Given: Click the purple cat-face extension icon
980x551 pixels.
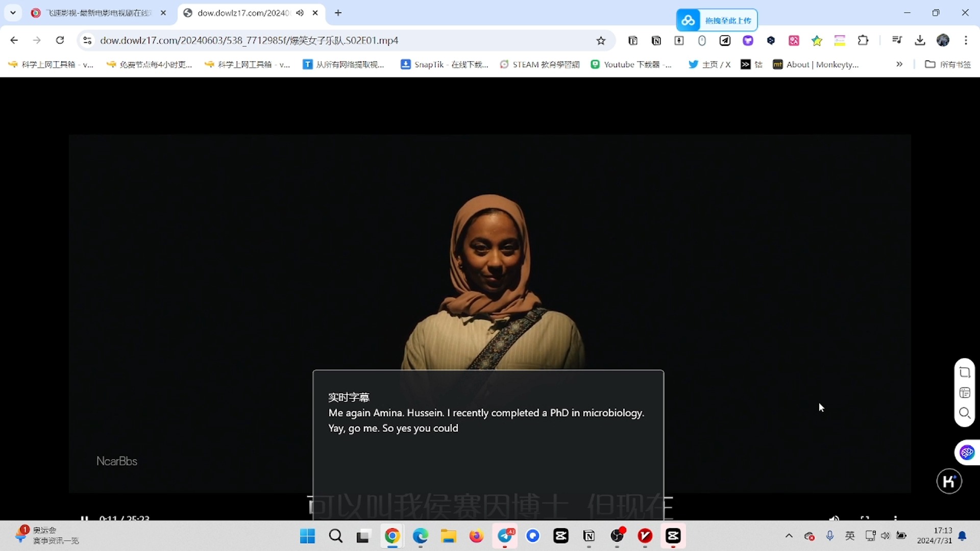Looking at the screenshot, I should (748, 41).
